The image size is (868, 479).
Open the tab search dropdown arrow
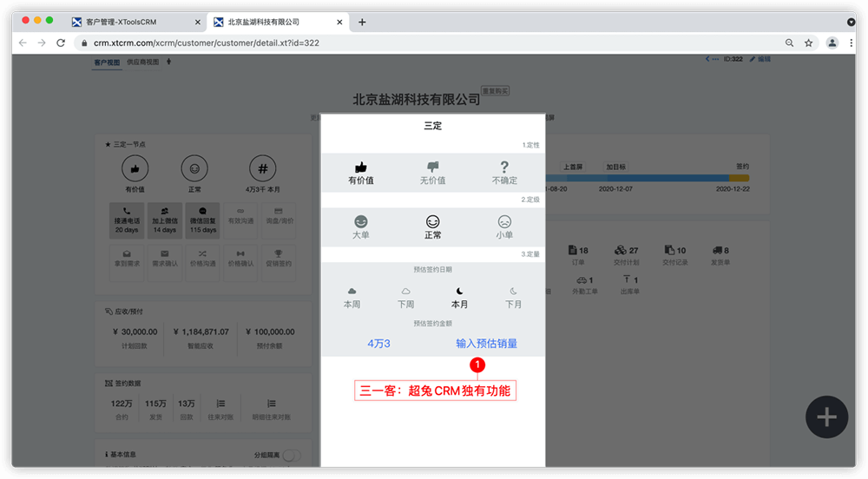[851, 22]
